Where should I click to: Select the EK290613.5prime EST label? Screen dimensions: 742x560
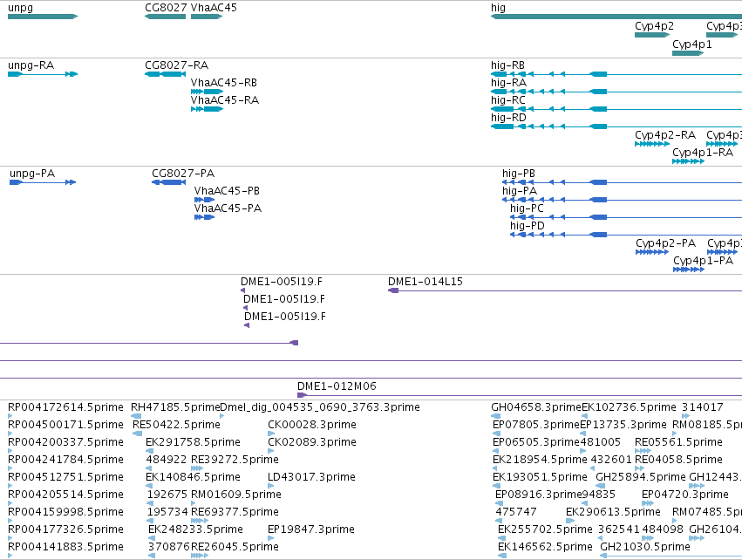point(613,513)
